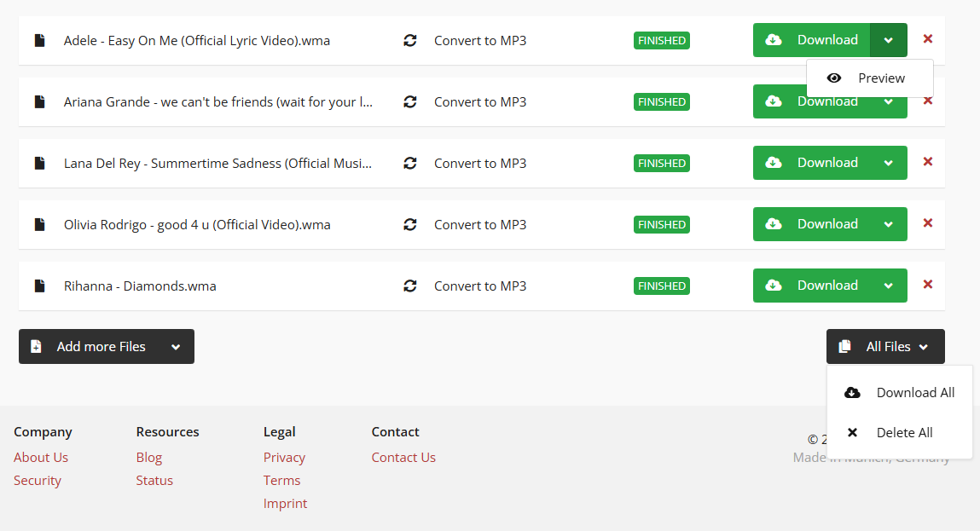Screen dimensions: 980x531
Task: Click the copy icon on the All Files button
Action: 844,346
